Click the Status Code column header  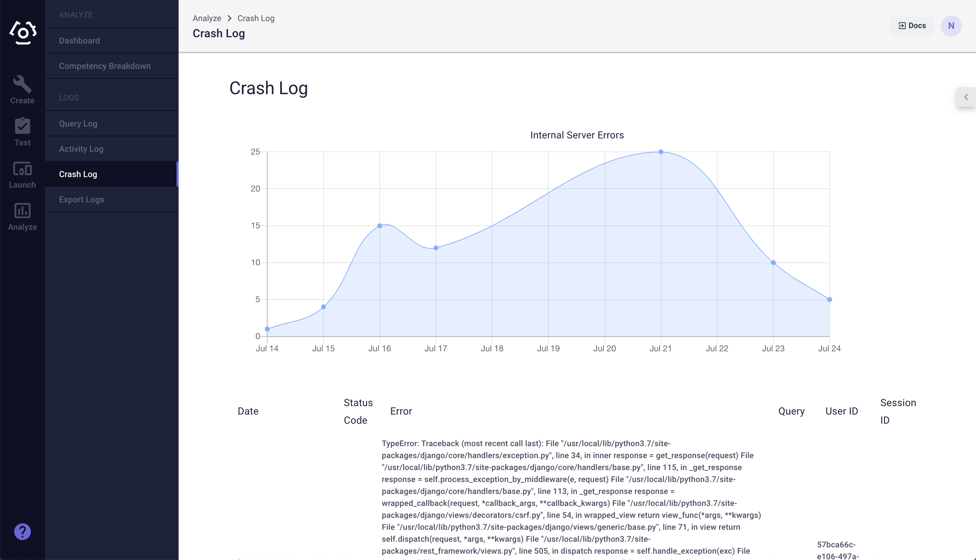(x=358, y=411)
